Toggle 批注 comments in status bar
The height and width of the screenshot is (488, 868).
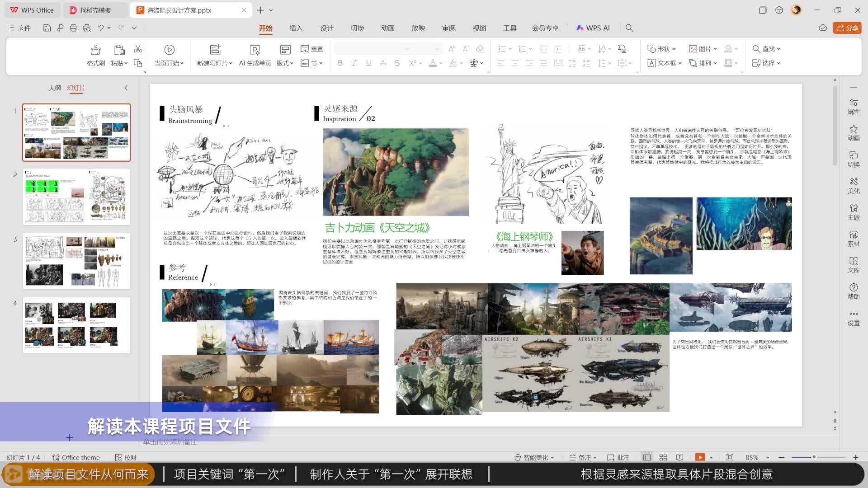click(x=618, y=457)
